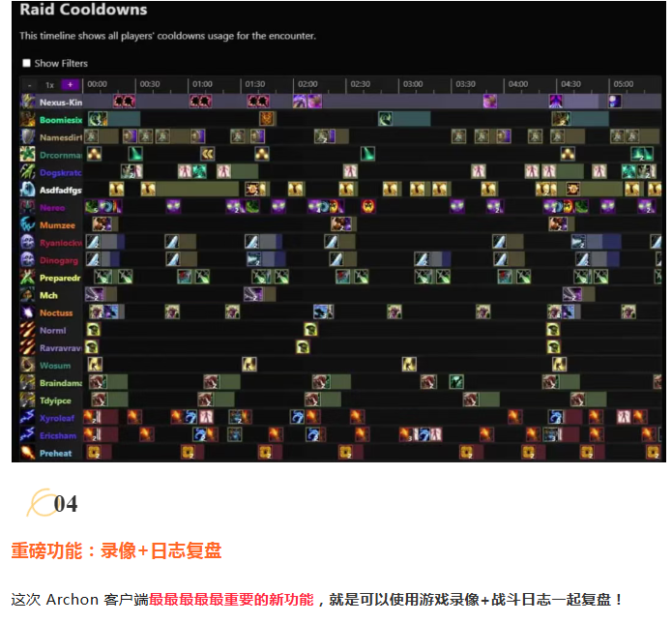Enable the Show Filters checkbox
Screen dimensions: 672x623
(x=26, y=64)
